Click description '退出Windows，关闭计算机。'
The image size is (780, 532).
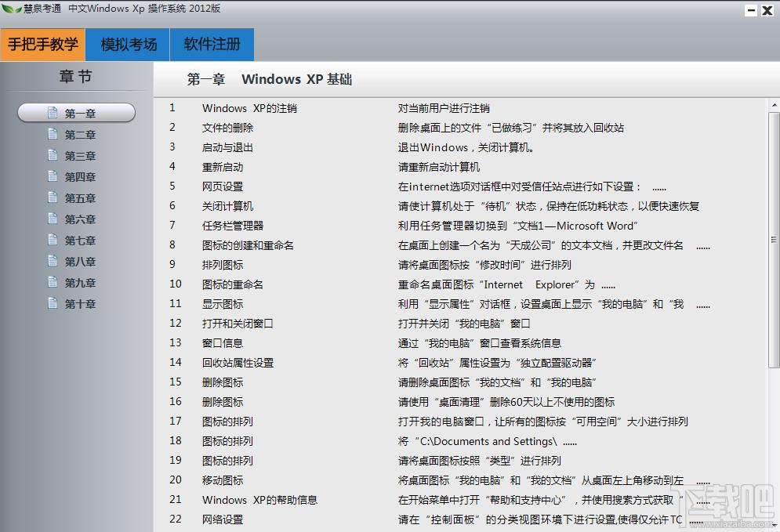click(x=466, y=147)
